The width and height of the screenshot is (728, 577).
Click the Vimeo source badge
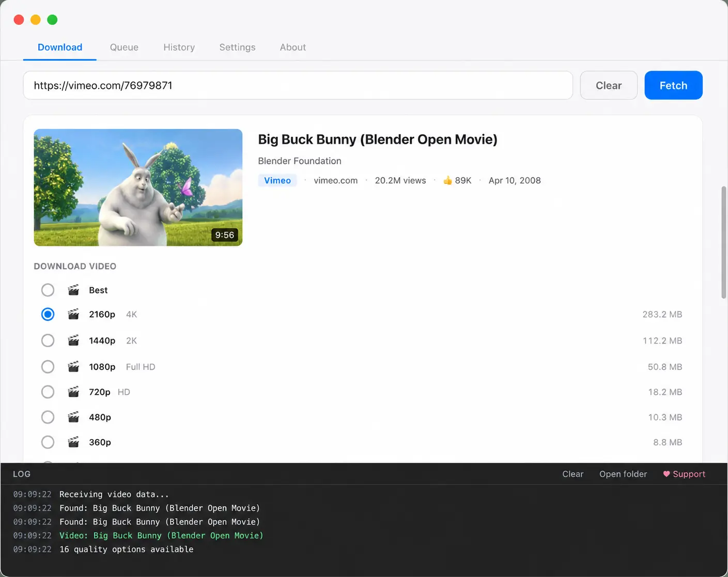[277, 180]
